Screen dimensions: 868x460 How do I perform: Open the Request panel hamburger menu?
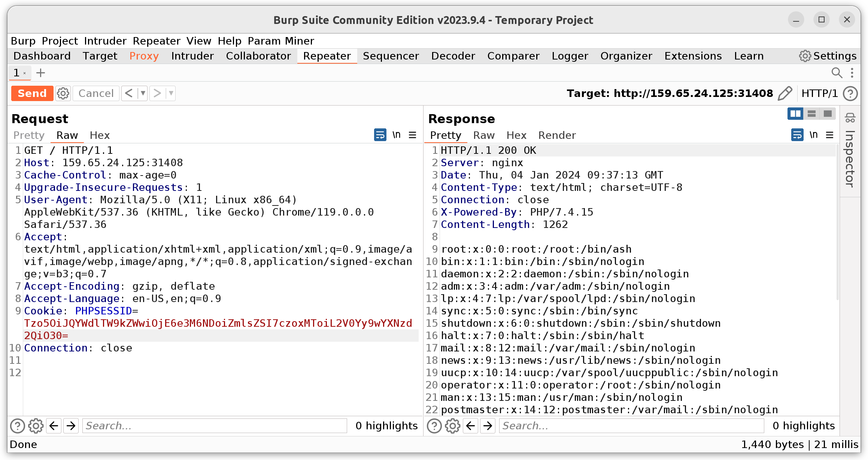pos(412,135)
